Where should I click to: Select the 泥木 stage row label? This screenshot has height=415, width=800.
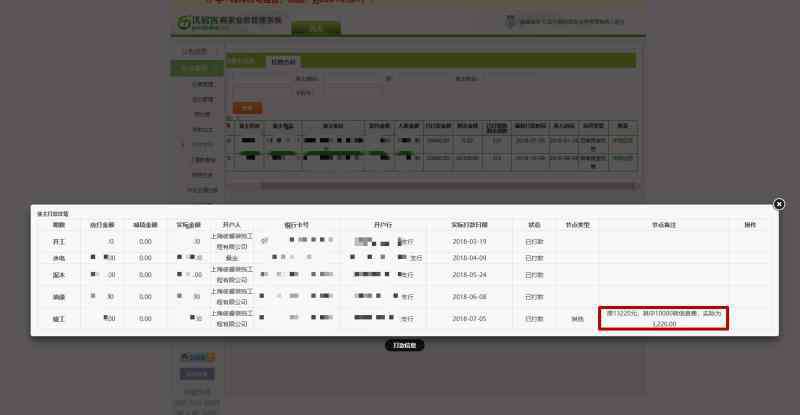pos(59,275)
